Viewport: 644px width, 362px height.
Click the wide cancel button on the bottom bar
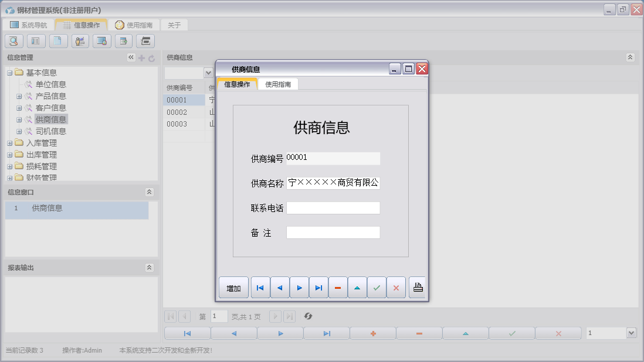558,332
